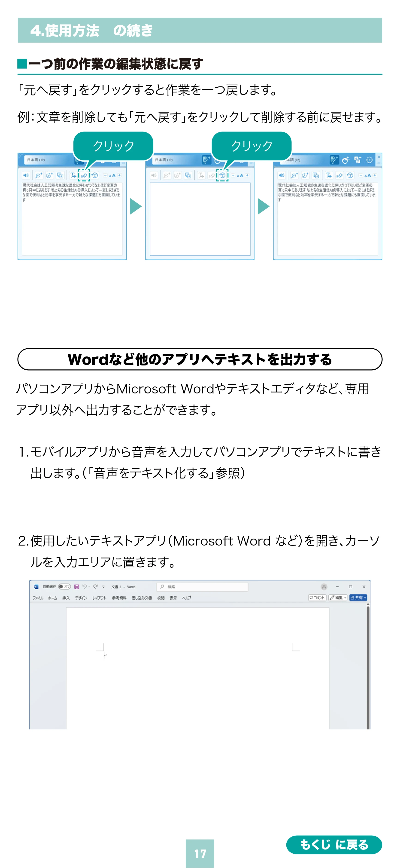Select the 校閲 tab in Word
Screen dimensions: 400x868
tap(161, 598)
